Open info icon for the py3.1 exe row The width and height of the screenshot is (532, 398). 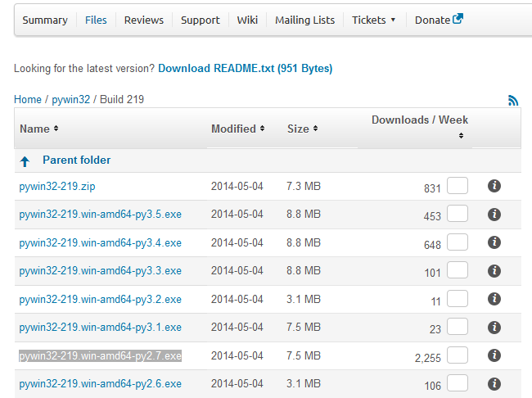494,328
